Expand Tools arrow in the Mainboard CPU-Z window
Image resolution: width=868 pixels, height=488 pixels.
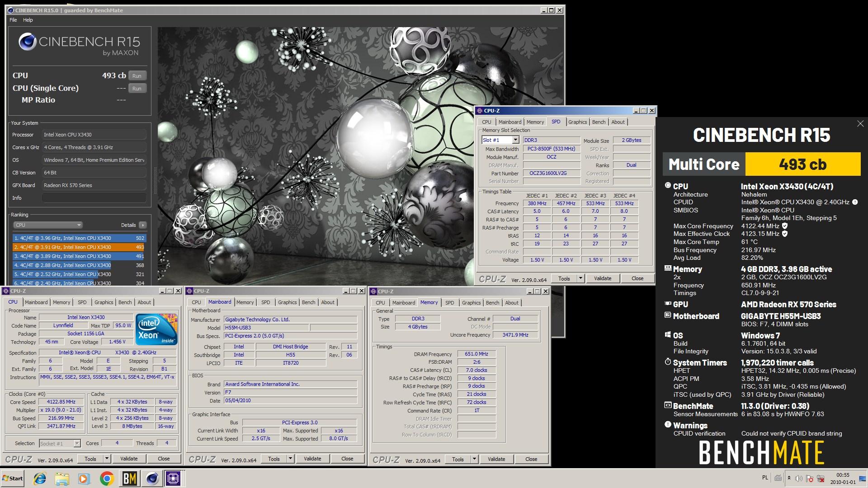[x=291, y=459]
